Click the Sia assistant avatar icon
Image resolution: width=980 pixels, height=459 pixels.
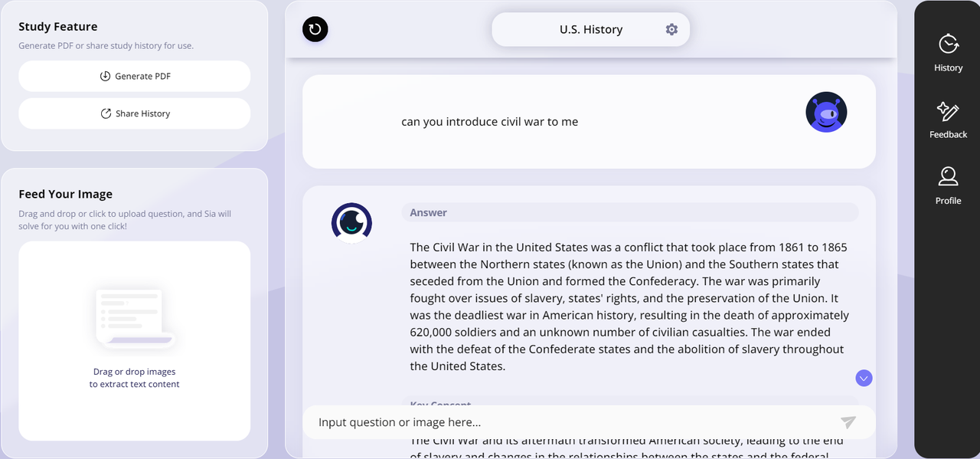pyautogui.click(x=351, y=223)
